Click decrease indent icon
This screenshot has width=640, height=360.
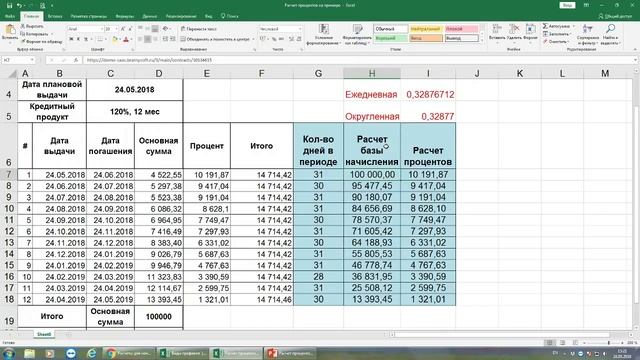point(165,39)
